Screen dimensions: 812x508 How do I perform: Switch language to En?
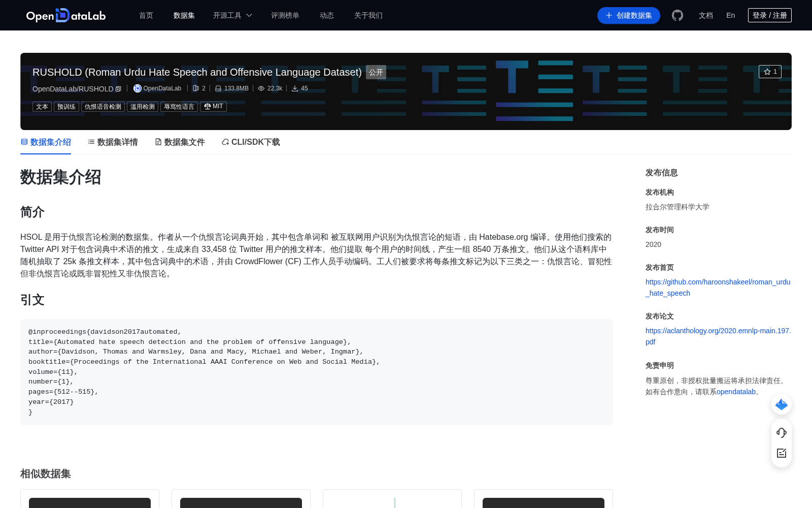coord(731,15)
